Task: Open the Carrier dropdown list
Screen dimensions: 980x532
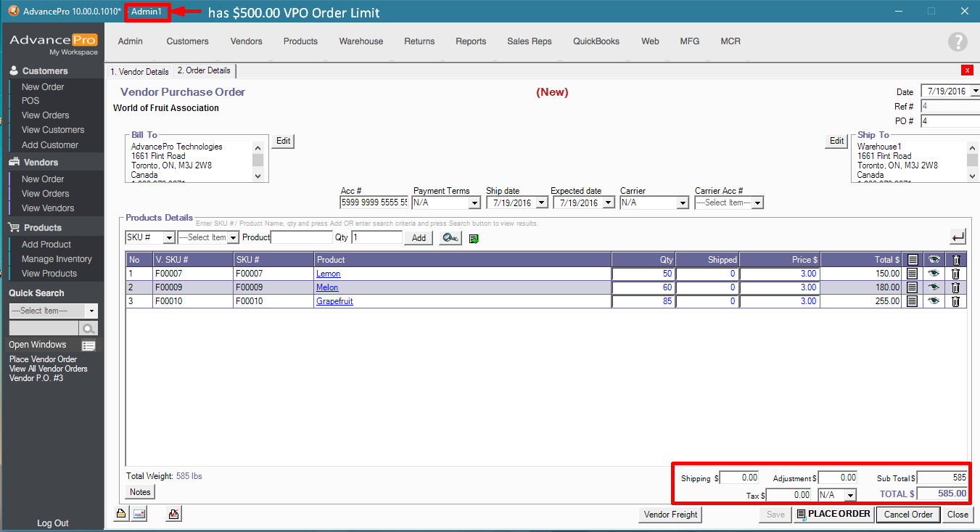Action: pos(682,203)
